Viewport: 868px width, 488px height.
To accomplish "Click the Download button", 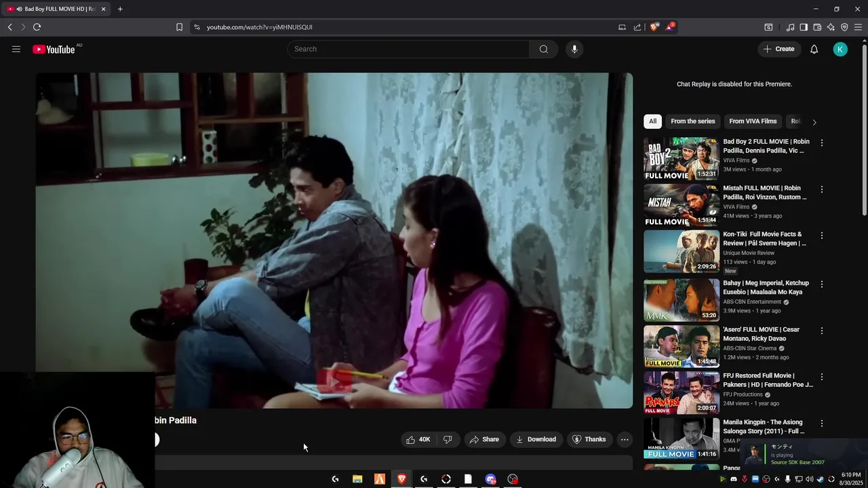I will tap(536, 439).
